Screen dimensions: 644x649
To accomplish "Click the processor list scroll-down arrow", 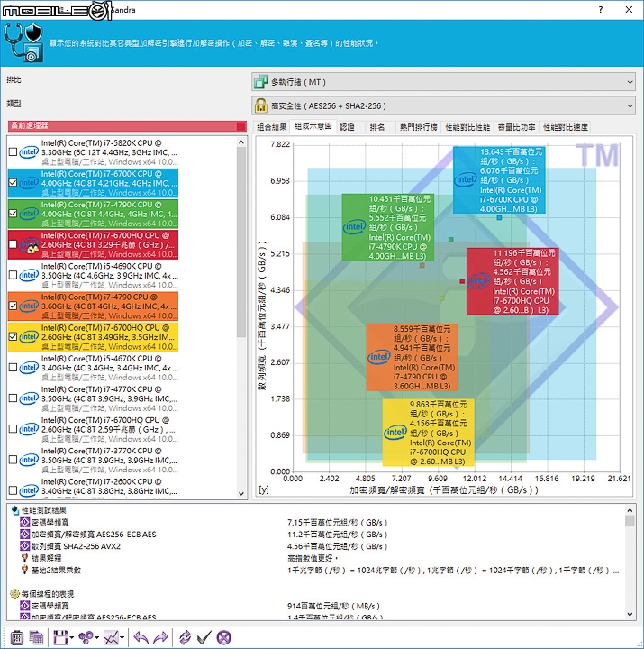I will 241,493.
